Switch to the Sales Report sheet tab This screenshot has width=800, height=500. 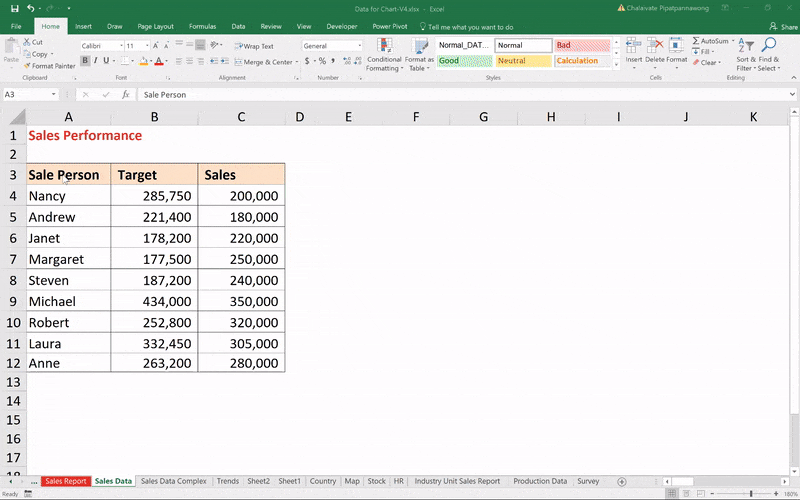[65, 481]
